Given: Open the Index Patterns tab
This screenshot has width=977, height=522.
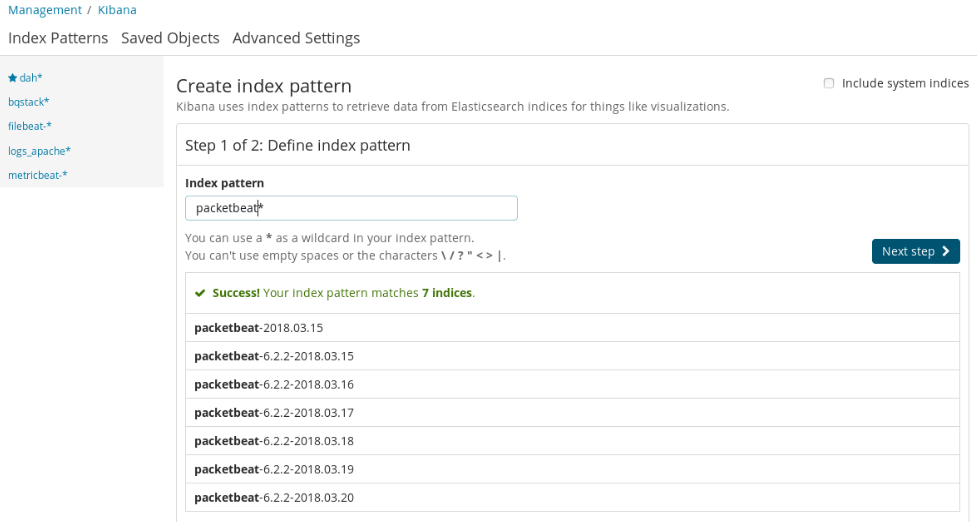Looking at the screenshot, I should coord(58,38).
